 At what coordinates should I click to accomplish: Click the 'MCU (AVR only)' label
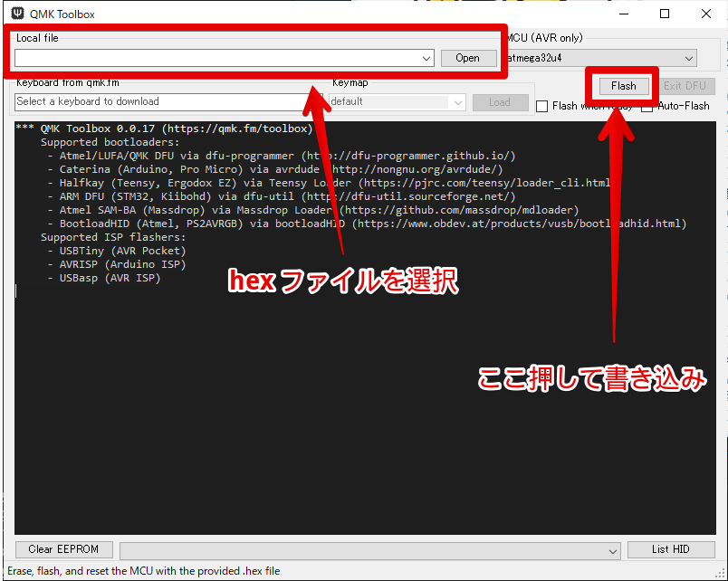545,38
